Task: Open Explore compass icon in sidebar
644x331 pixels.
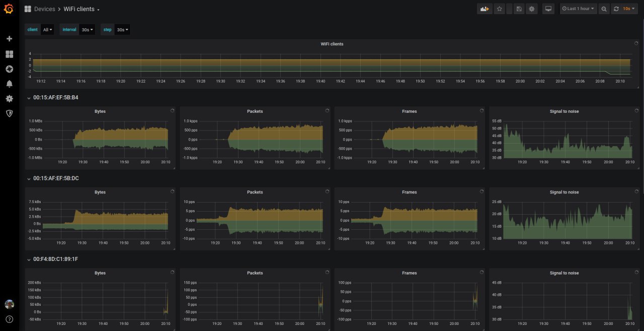Action: point(9,69)
